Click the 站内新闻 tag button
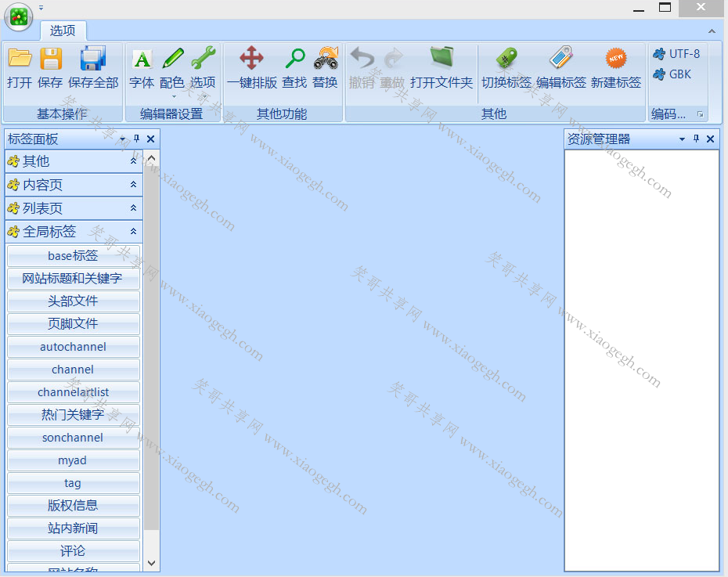This screenshot has height=577, width=728. coord(74,528)
